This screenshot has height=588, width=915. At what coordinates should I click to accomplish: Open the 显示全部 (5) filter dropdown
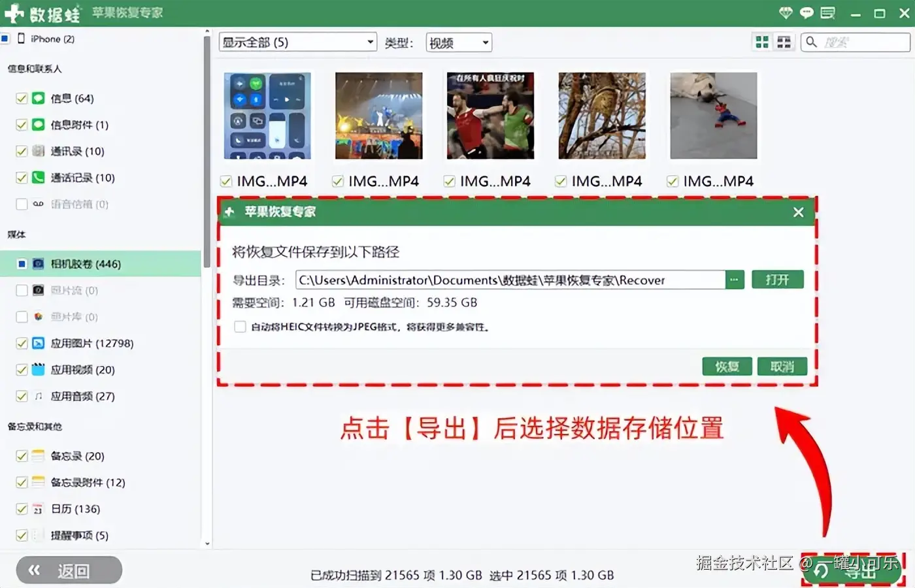298,42
